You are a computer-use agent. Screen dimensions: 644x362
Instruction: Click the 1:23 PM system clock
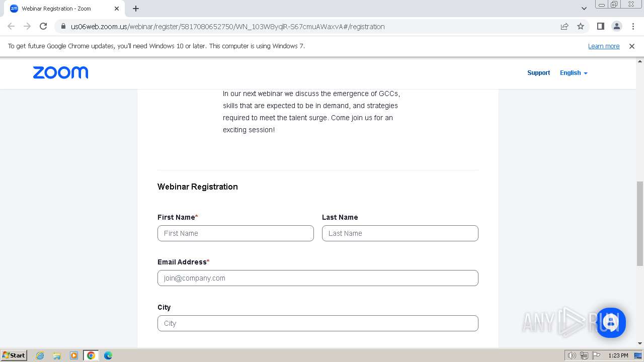click(x=618, y=355)
